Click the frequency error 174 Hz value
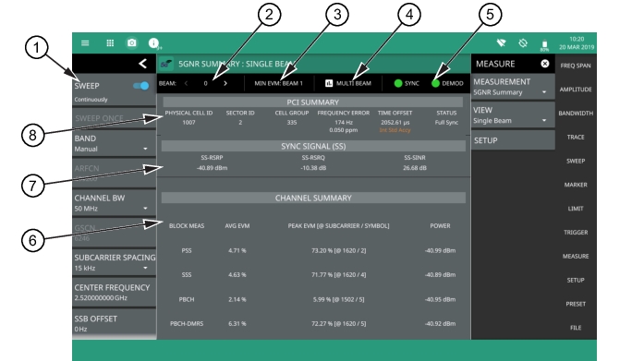The width and height of the screenshot is (644, 361). (x=344, y=122)
